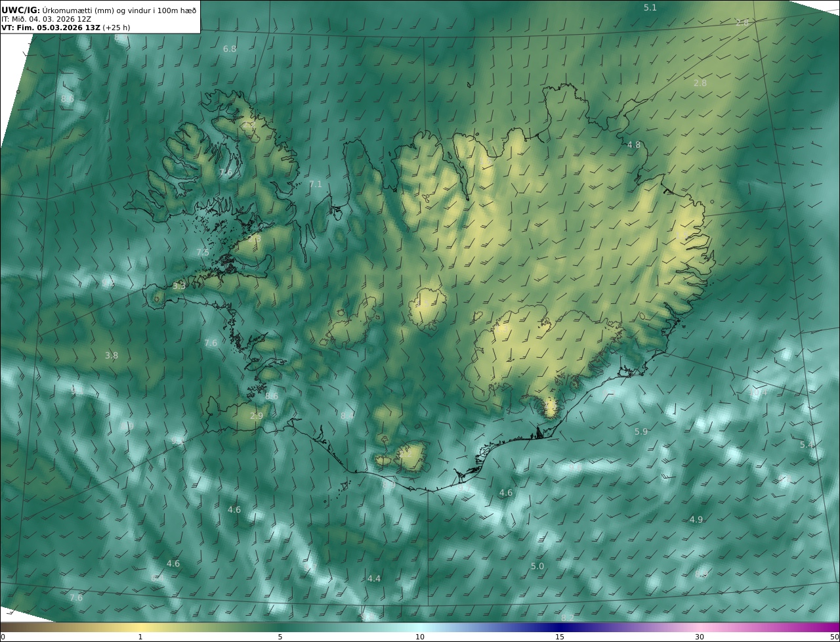Click the 'UWC/IG:' title label

pos(20,10)
